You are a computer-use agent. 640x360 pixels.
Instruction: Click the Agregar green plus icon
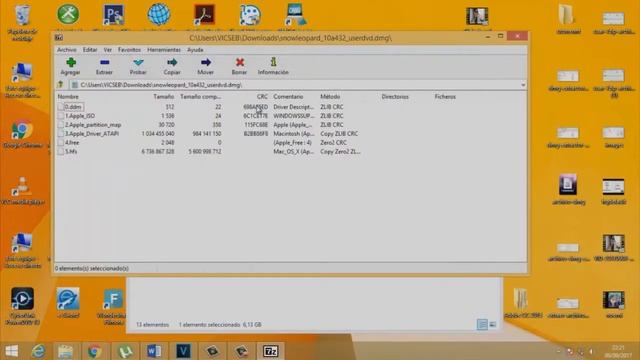[x=71, y=62]
